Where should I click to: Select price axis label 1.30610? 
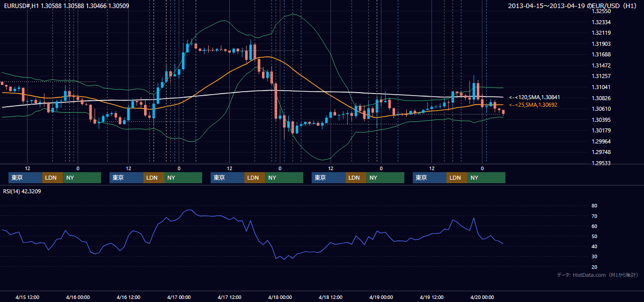(601, 109)
